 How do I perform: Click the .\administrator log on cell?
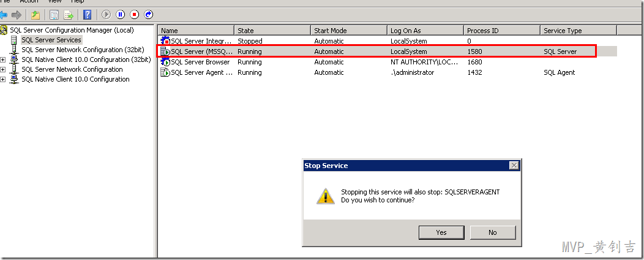point(412,72)
